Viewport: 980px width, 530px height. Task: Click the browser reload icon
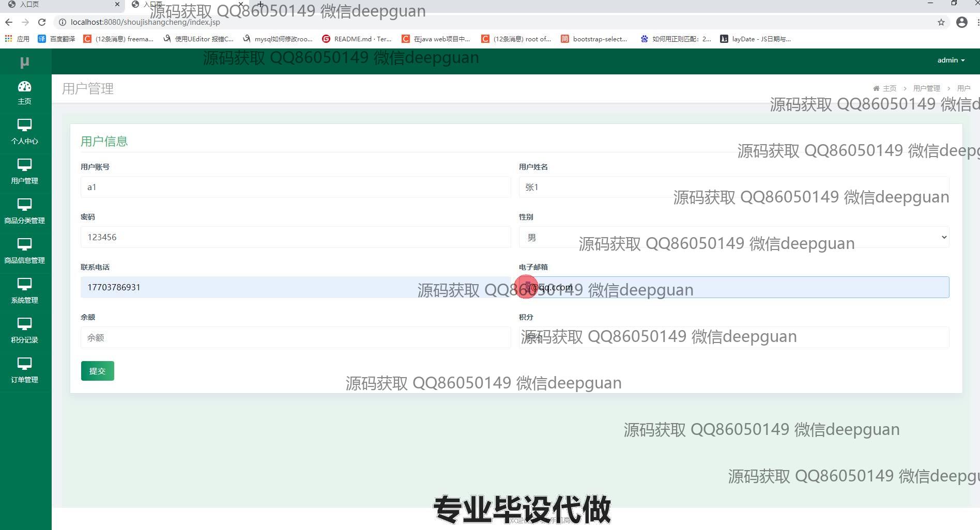42,22
